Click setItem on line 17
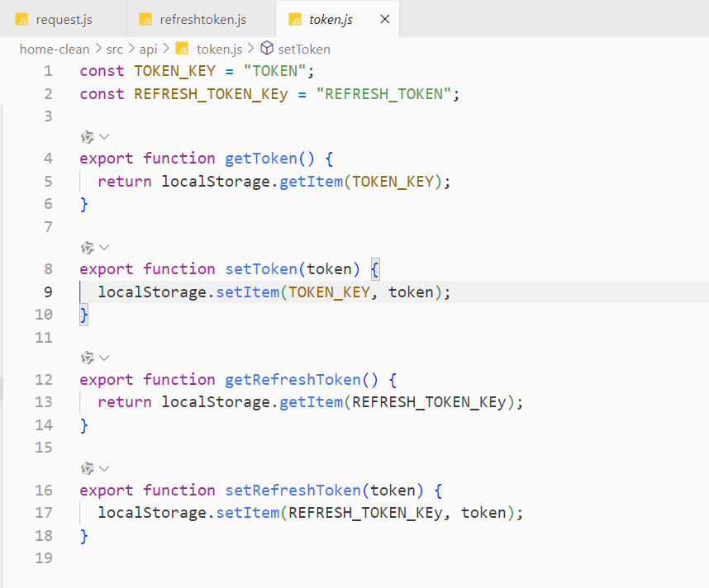The width and height of the screenshot is (709, 588). [248, 513]
